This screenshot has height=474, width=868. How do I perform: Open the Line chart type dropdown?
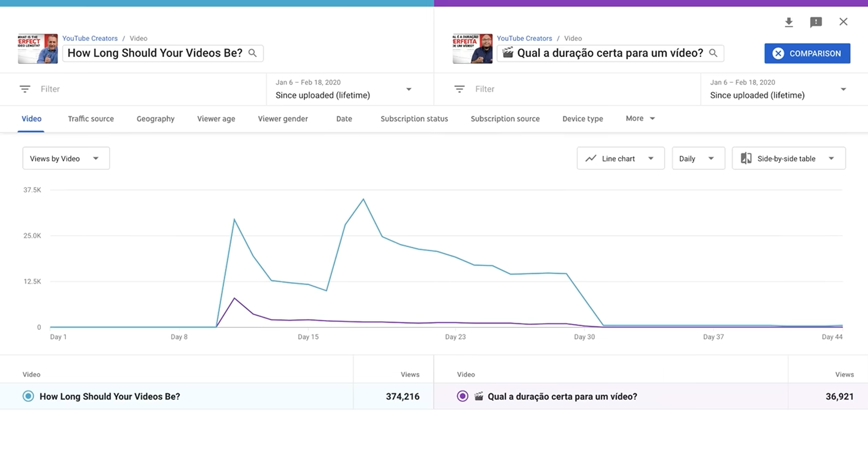620,158
